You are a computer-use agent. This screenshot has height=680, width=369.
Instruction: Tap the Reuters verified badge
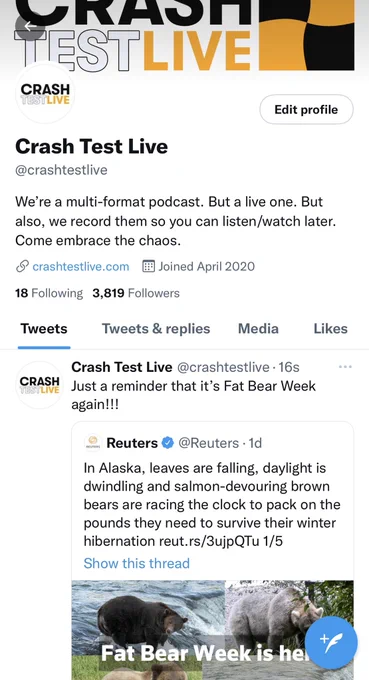pos(168,443)
